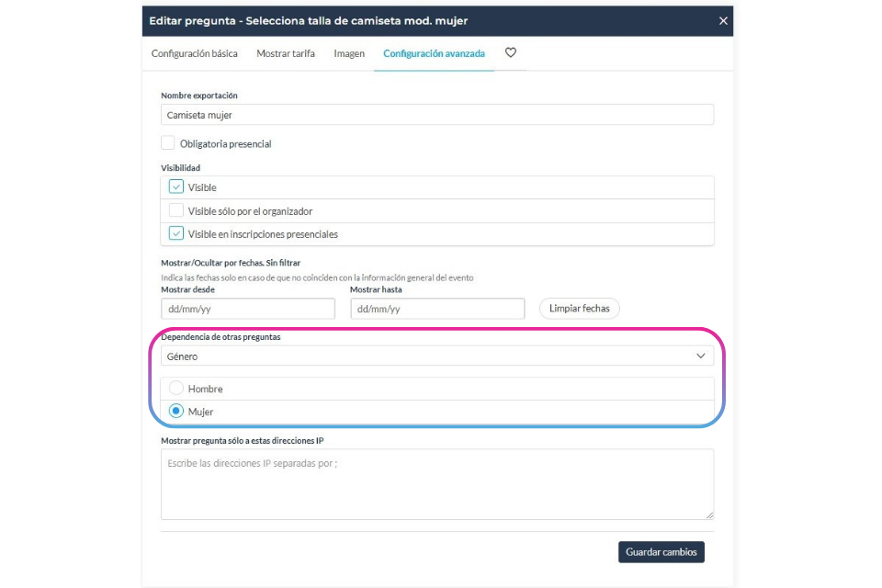The image size is (882, 588).
Task: Click the Género dropdown chevron arrow
Action: click(x=700, y=356)
